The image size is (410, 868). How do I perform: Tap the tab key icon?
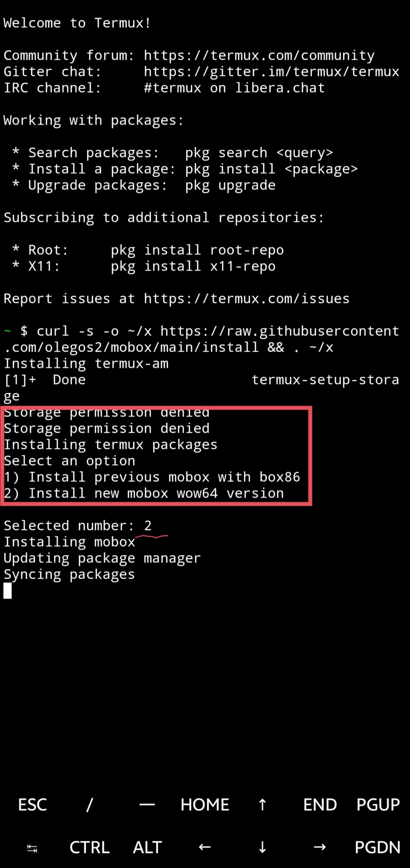tap(32, 848)
